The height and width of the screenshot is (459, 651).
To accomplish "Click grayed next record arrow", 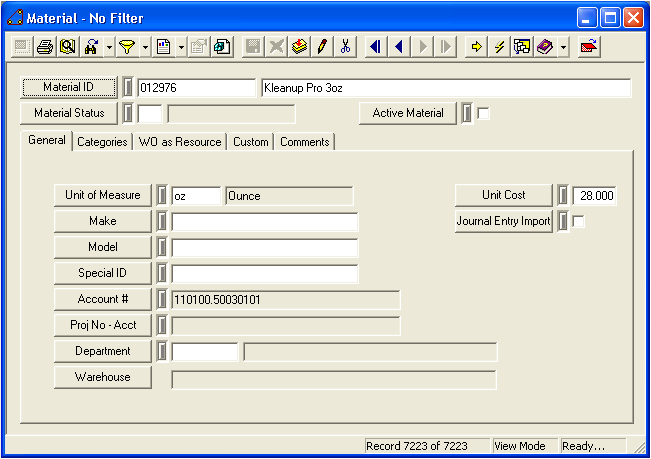I will pos(422,47).
